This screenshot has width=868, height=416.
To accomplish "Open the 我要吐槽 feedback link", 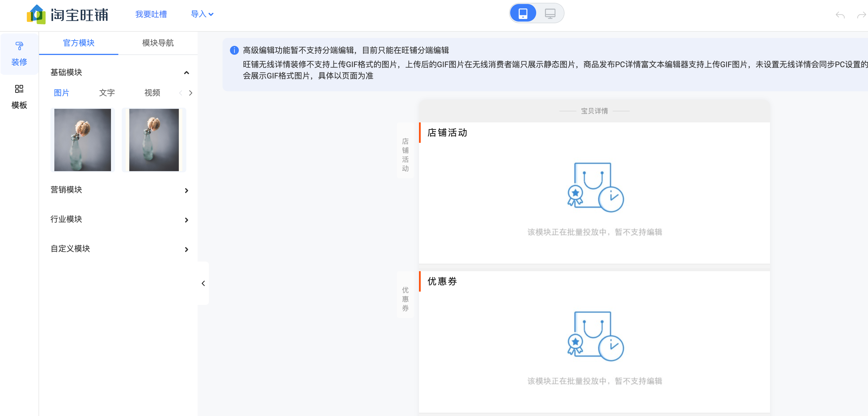I will (x=151, y=14).
